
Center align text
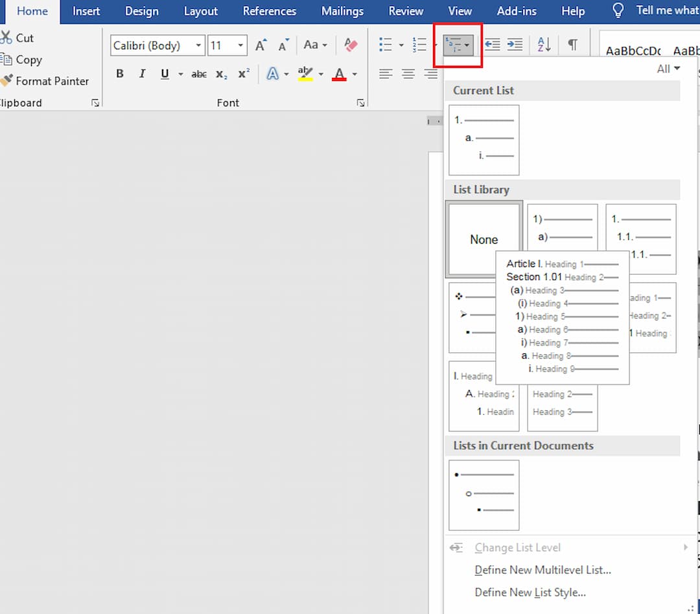coord(408,74)
